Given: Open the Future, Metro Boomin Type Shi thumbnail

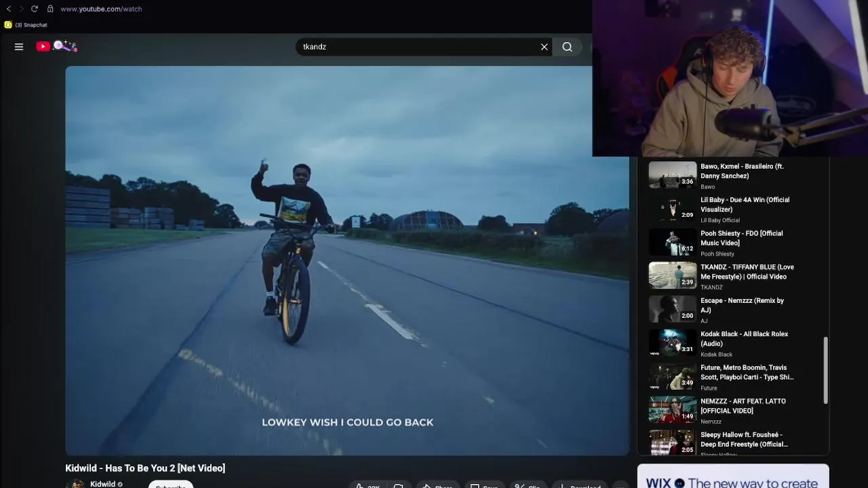Looking at the screenshot, I should click(673, 375).
